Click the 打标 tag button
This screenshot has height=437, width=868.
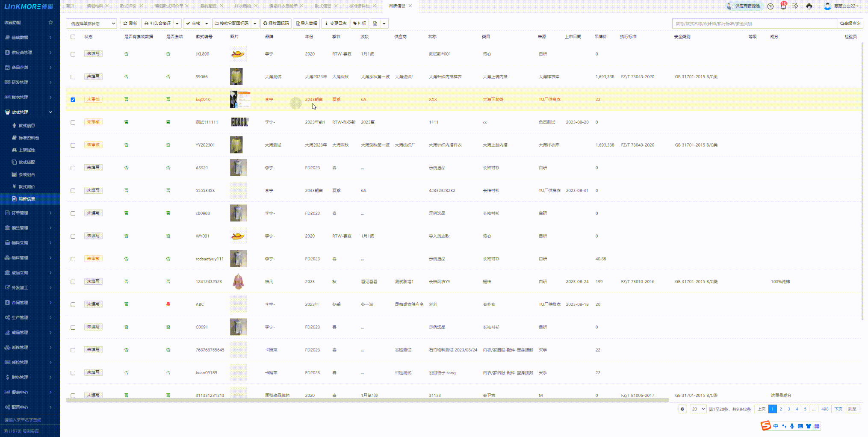[360, 24]
